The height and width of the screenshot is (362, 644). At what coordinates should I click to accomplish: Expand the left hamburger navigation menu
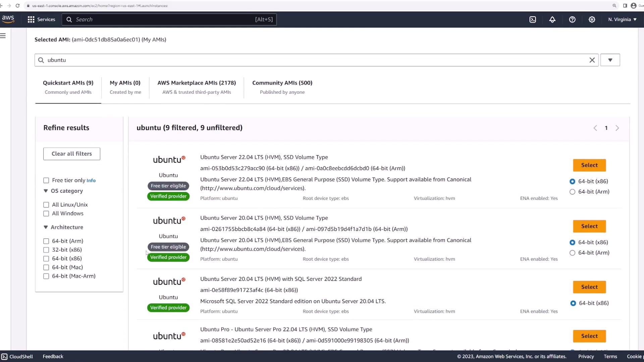click(3, 36)
